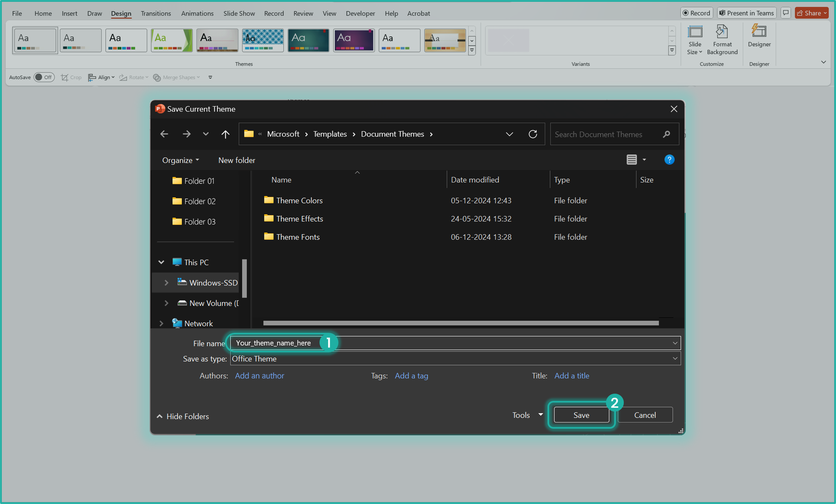Click New folder button
836x504 pixels.
pos(237,160)
